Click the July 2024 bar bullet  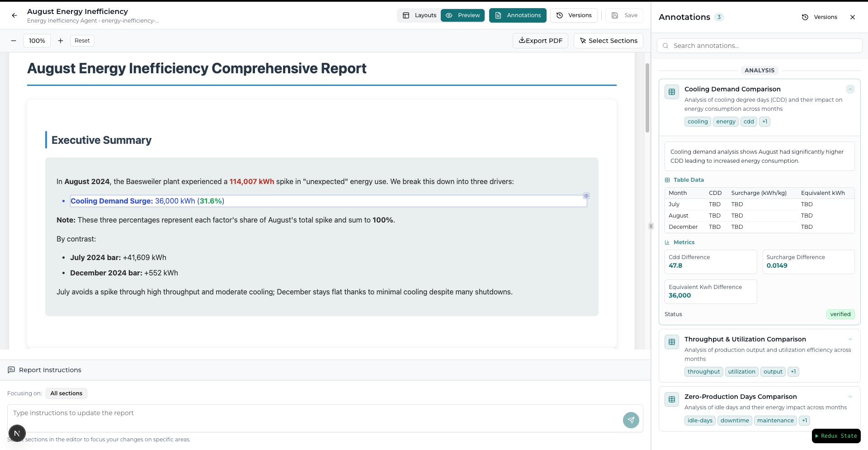pos(118,258)
